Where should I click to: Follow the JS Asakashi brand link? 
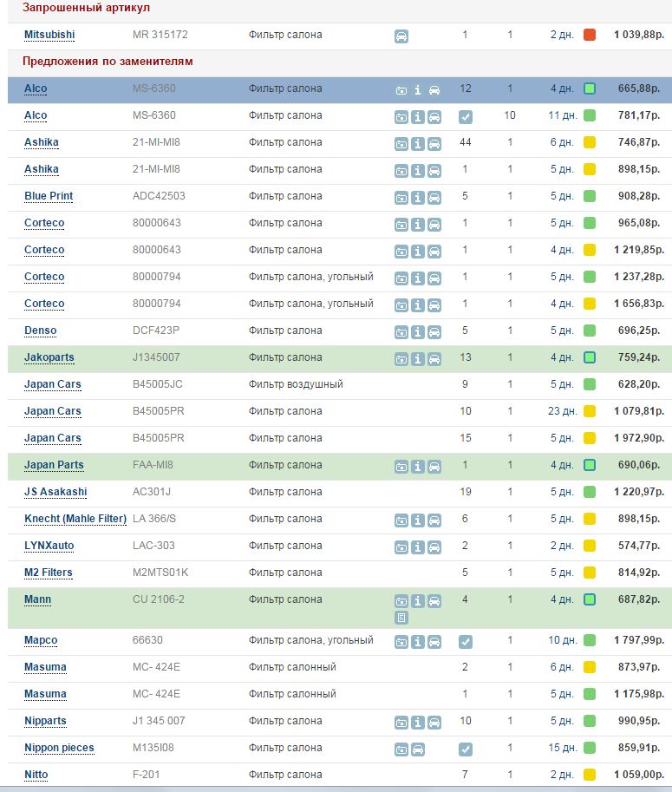55,492
